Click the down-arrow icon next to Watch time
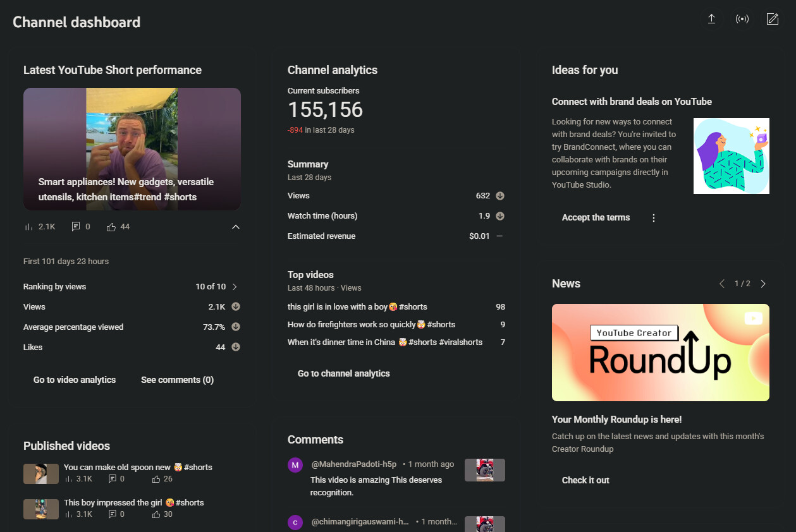Screen dimensions: 796x532 499,216
